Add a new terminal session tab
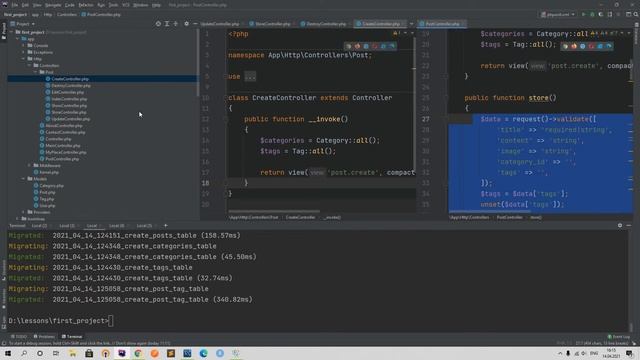Viewport: 640px width, 360px height. pos(166,225)
